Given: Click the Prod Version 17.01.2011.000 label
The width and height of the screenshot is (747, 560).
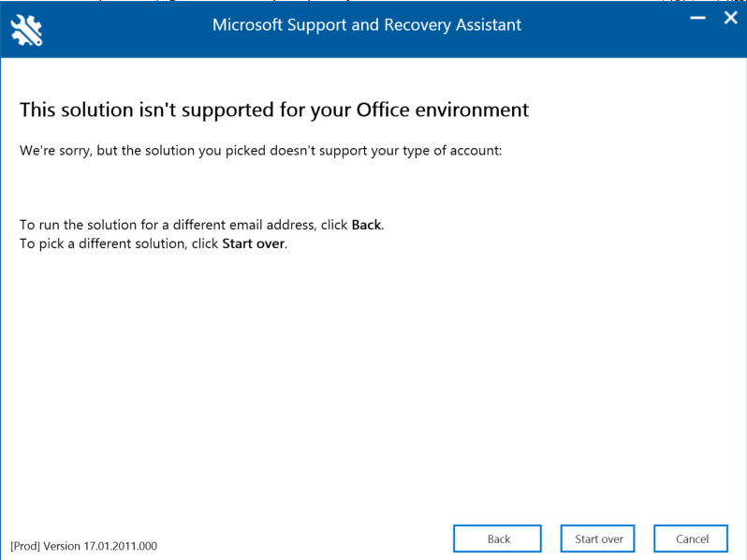Looking at the screenshot, I should pyautogui.click(x=84, y=546).
